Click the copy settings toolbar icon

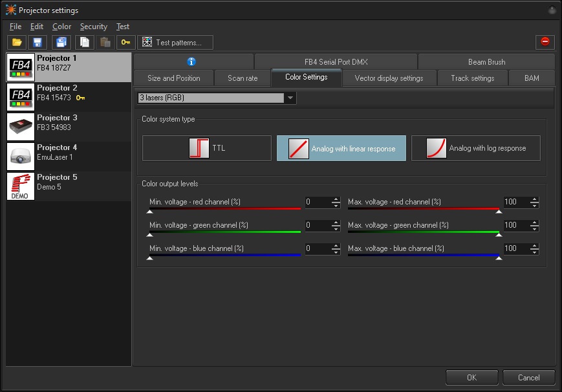[x=83, y=43]
